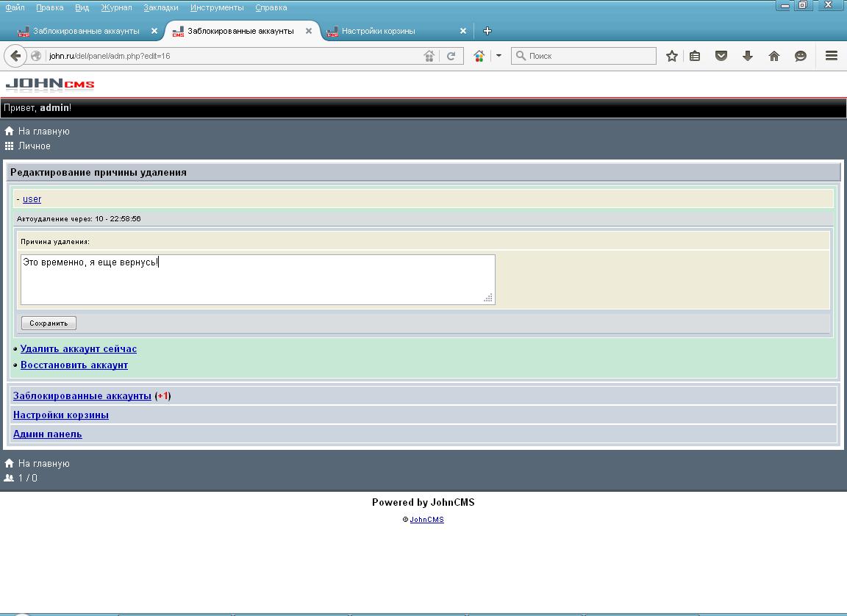
Task: Click the Восстановить аккаунт link
Action: [x=74, y=365]
